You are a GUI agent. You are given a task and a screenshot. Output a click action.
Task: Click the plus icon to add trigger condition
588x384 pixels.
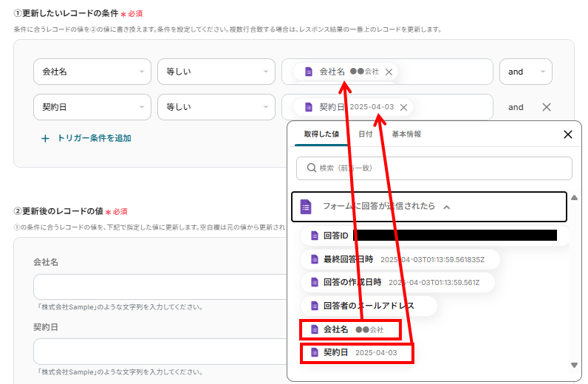point(45,138)
